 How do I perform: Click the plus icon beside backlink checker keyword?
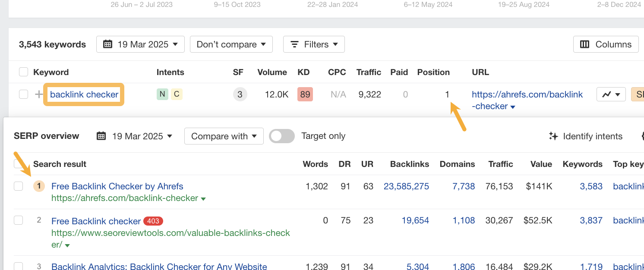pos(39,94)
